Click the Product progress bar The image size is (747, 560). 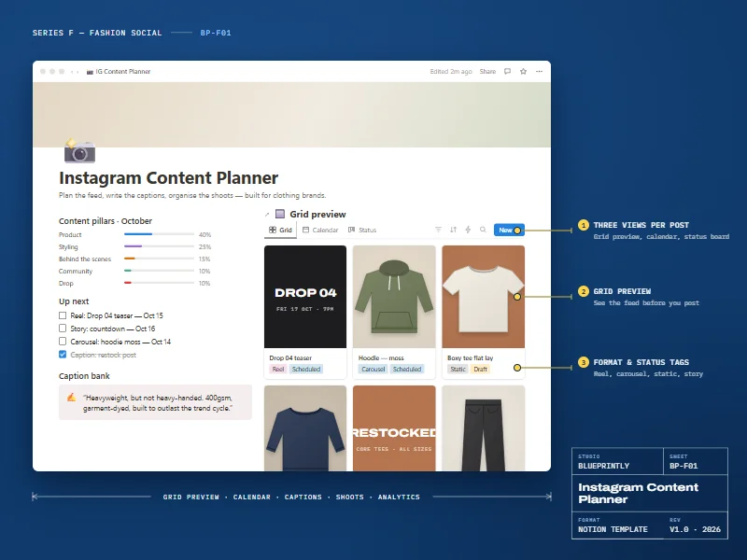click(159, 234)
